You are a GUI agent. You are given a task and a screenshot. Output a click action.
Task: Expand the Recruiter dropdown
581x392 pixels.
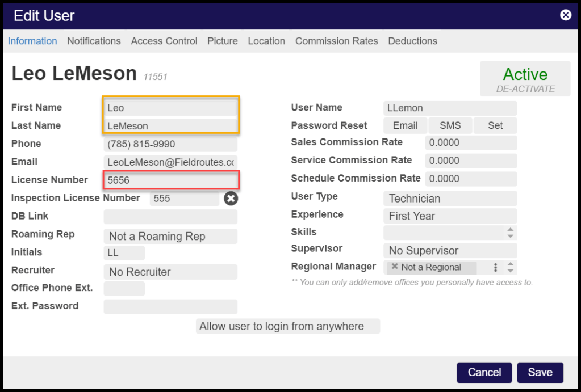170,272
